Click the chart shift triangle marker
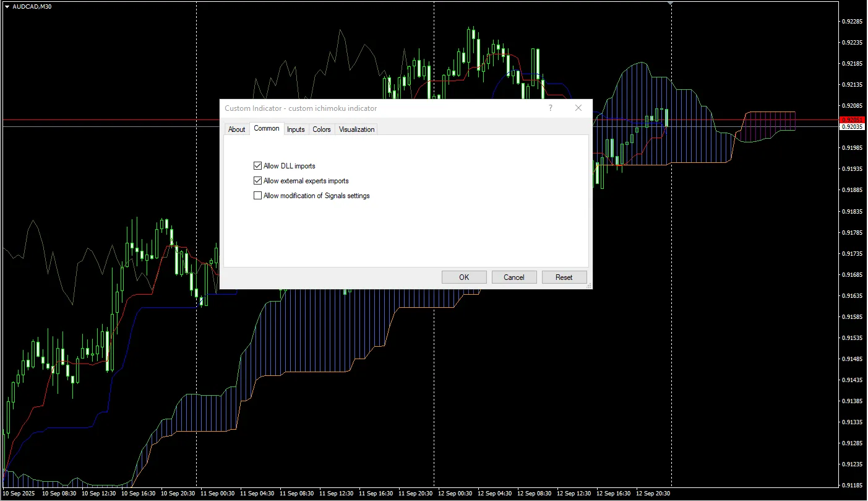The image size is (868, 501). (x=671, y=4)
